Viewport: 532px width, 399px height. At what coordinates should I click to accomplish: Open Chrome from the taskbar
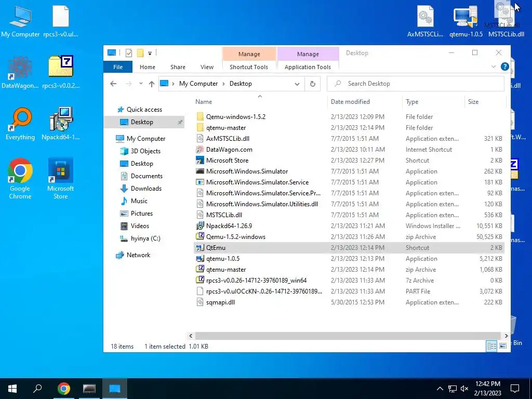pos(64,389)
